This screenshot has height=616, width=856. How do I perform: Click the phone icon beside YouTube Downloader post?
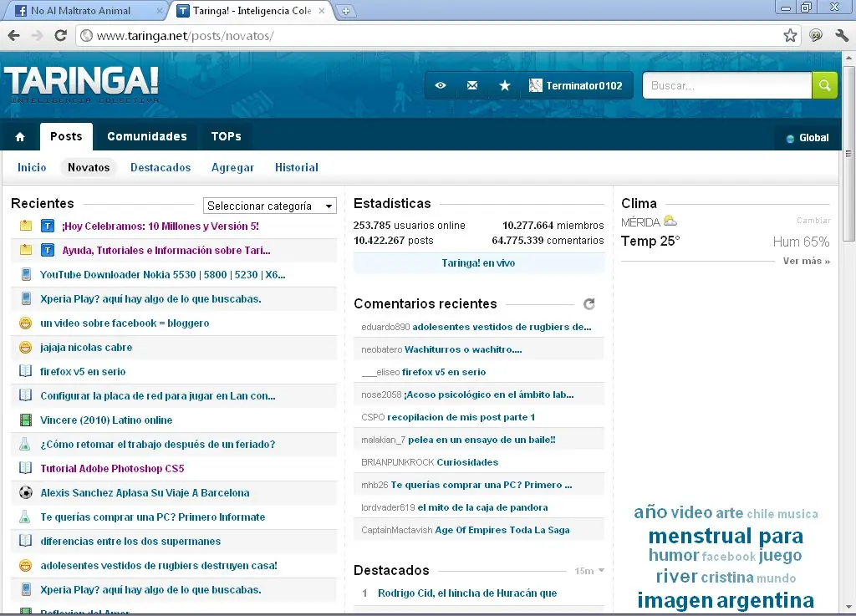pyautogui.click(x=26, y=274)
